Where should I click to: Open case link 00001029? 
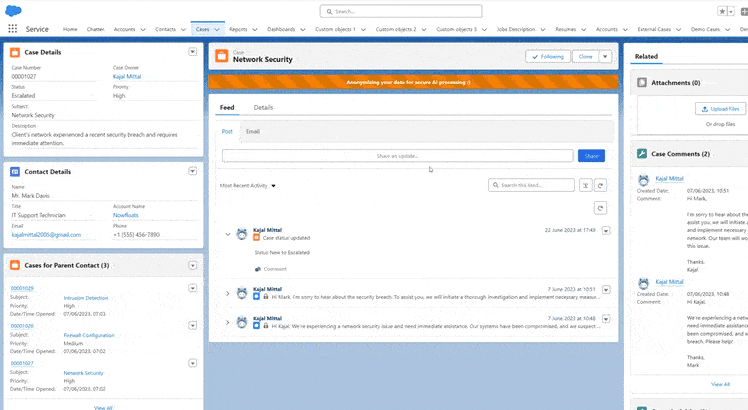[x=22, y=288]
